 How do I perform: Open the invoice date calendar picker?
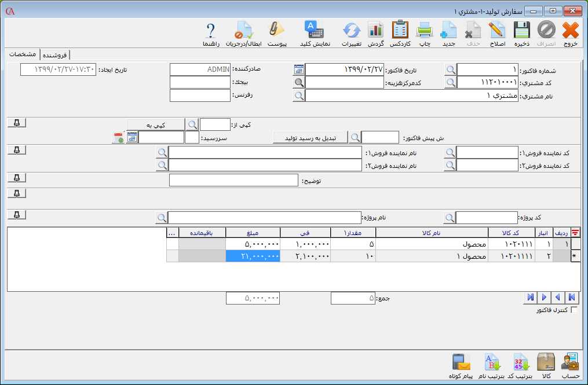(298, 69)
